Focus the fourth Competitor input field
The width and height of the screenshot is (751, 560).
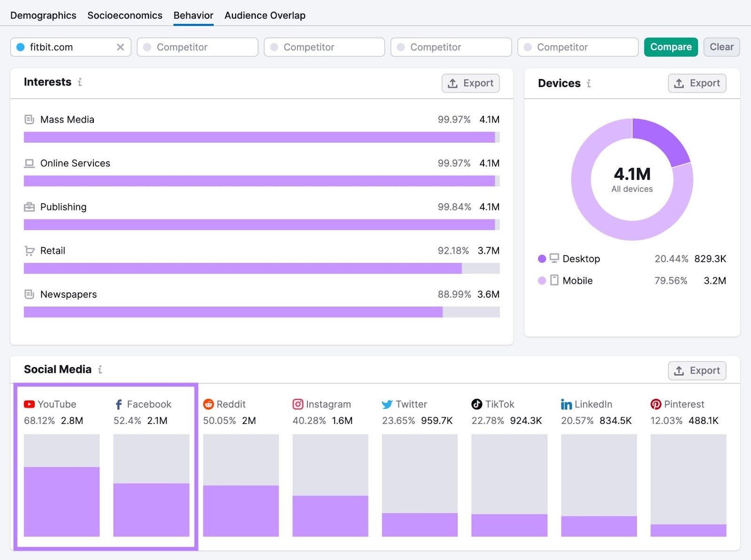[578, 47]
